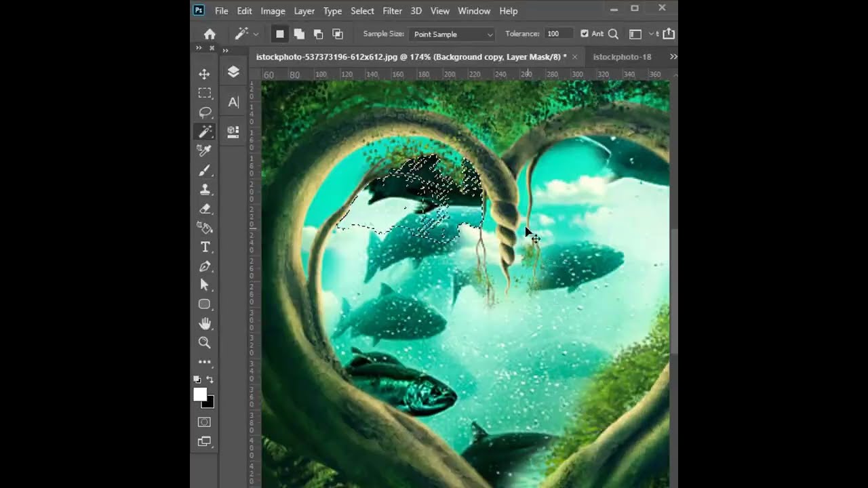Select the Zoom tool
The width and height of the screenshot is (868, 488).
[x=204, y=342]
